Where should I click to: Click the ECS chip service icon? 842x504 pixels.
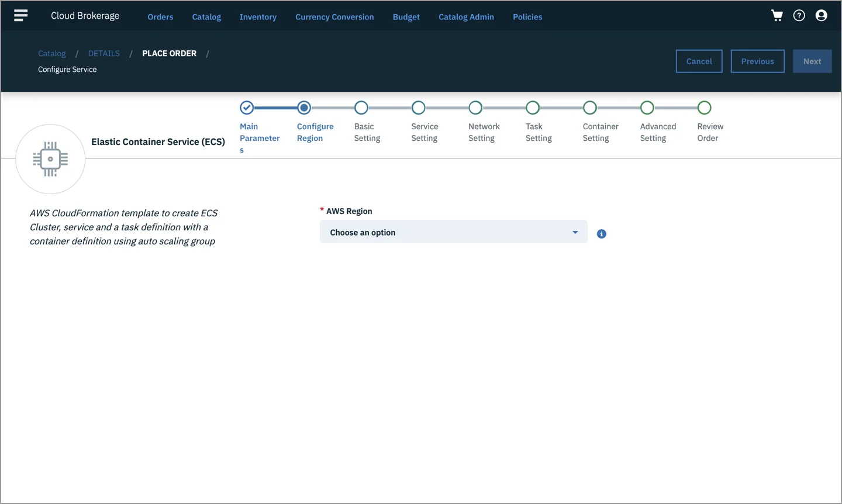tap(50, 159)
